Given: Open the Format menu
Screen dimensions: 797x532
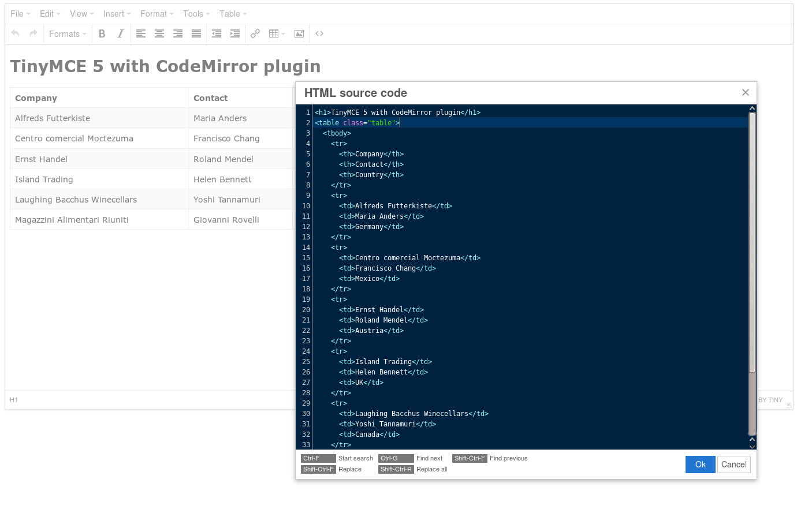Looking at the screenshot, I should pos(157,14).
